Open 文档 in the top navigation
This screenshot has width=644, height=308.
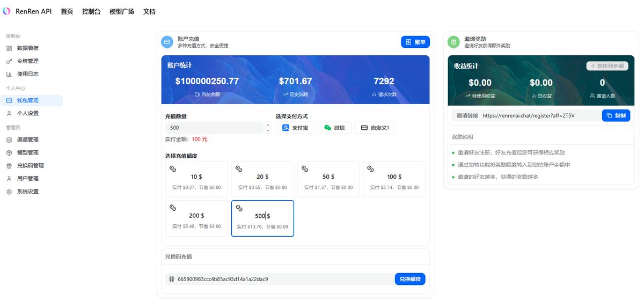point(150,11)
